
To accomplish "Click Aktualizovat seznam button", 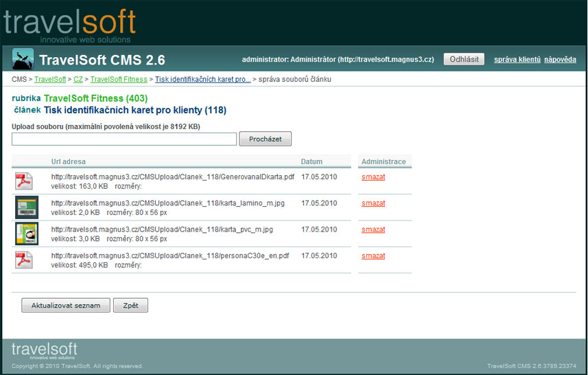I will [66, 305].
